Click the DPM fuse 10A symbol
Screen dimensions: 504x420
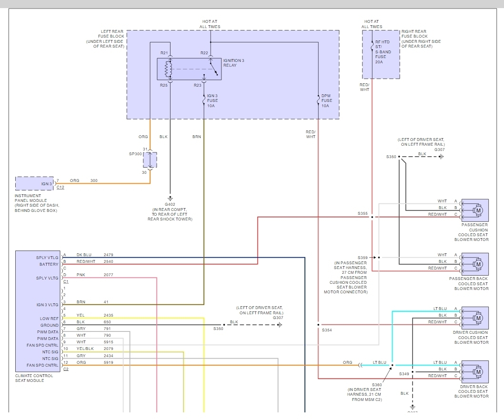click(318, 100)
